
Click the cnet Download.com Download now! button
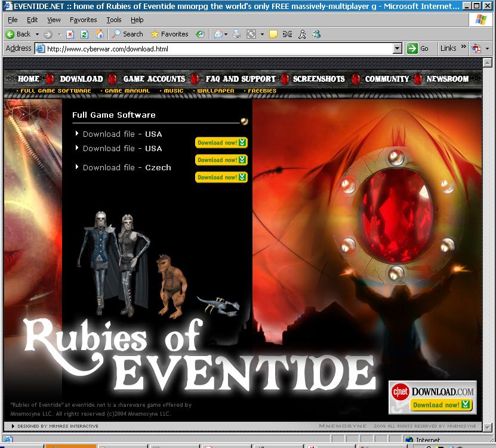[x=441, y=405]
